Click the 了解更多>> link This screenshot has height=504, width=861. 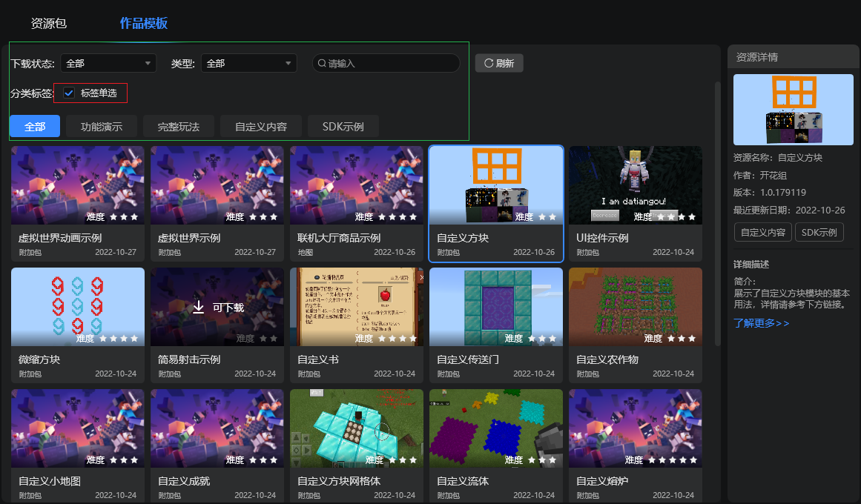click(x=761, y=323)
